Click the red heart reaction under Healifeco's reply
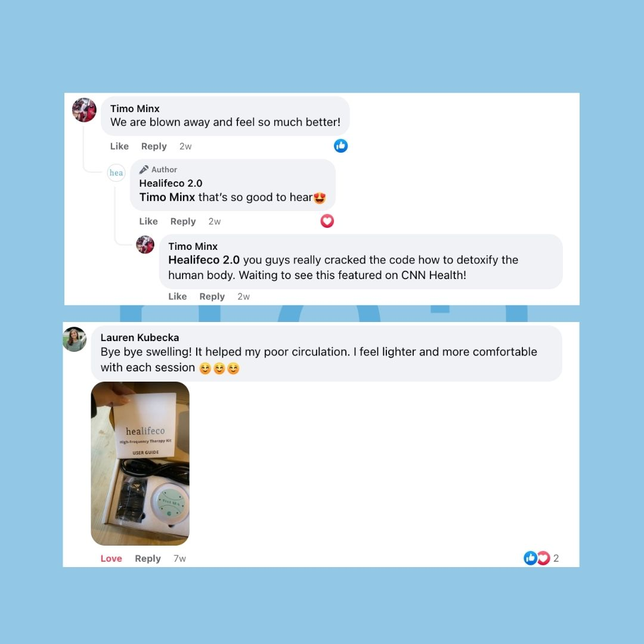Viewport: 644px width, 644px height. click(x=327, y=221)
